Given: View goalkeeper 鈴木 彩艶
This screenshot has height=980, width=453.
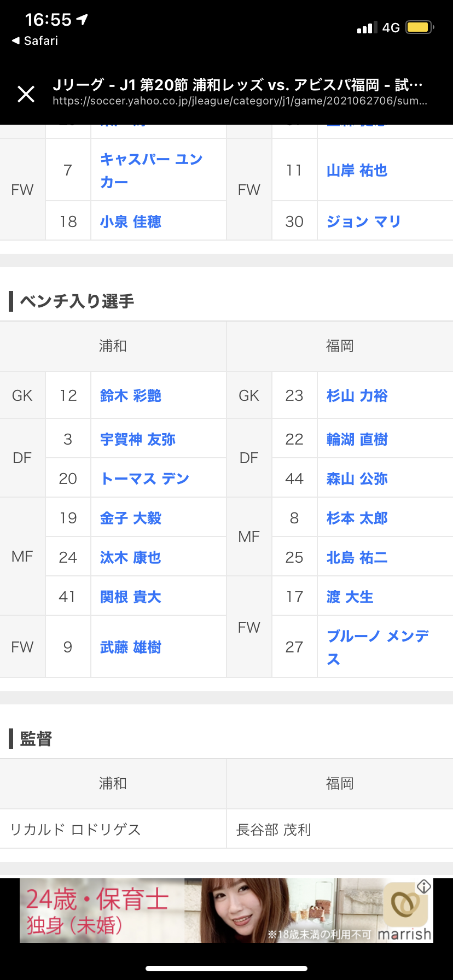Looking at the screenshot, I should pos(131,395).
